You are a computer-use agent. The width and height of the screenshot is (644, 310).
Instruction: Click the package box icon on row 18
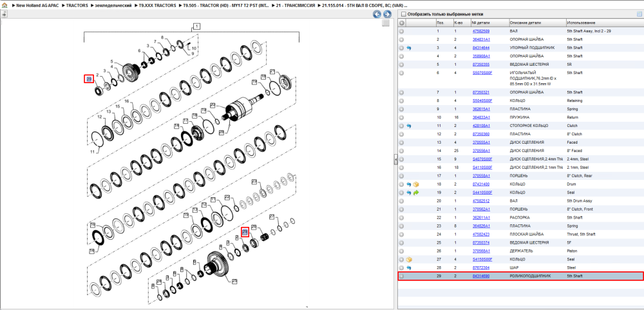(415, 184)
